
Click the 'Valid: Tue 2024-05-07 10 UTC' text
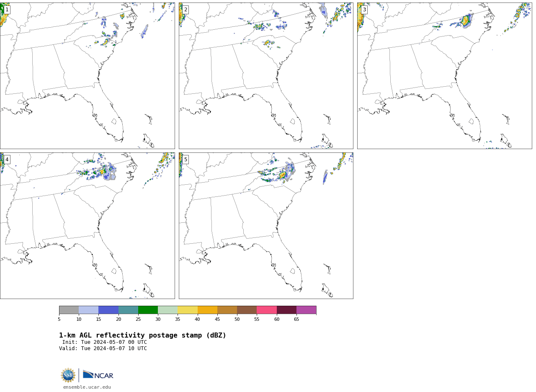(103, 348)
